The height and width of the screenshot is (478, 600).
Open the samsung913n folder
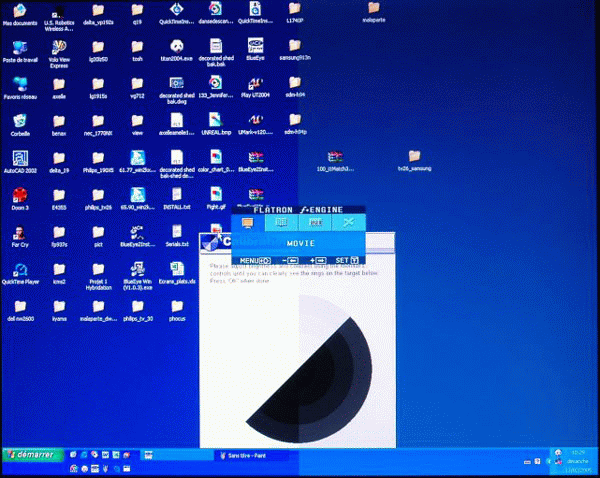click(294, 50)
